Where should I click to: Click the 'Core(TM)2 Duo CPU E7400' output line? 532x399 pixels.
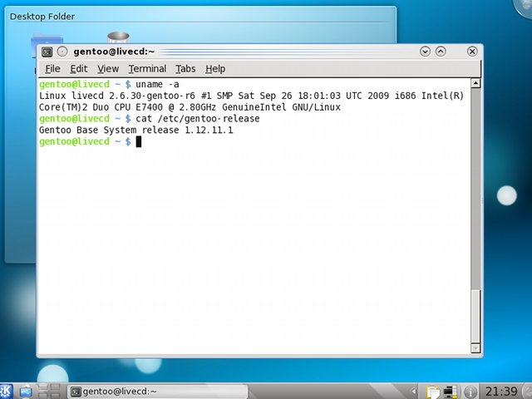(x=190, y=107)
